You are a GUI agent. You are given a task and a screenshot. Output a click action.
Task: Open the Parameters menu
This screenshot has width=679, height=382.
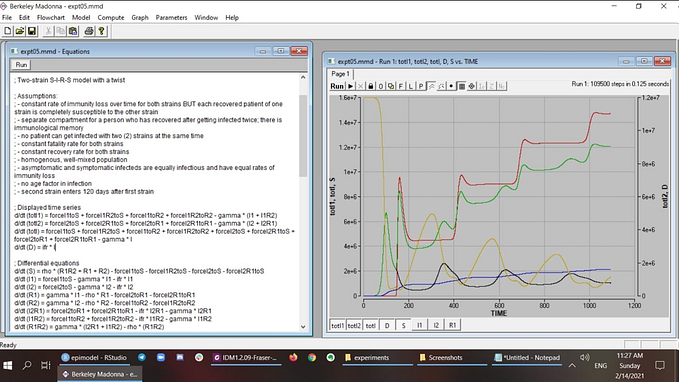(171, 18)
